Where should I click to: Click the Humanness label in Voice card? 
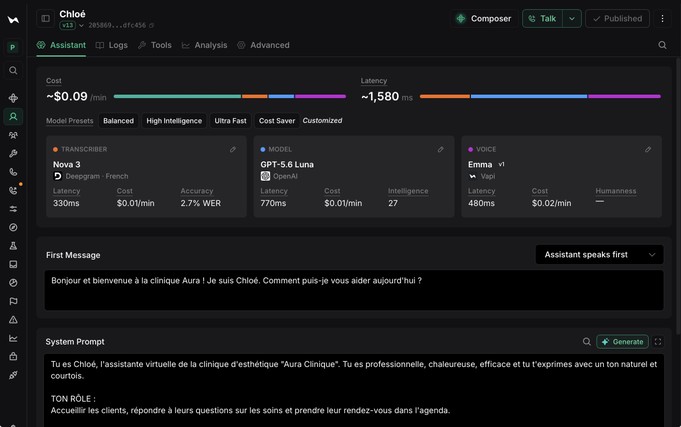[615, 191]
